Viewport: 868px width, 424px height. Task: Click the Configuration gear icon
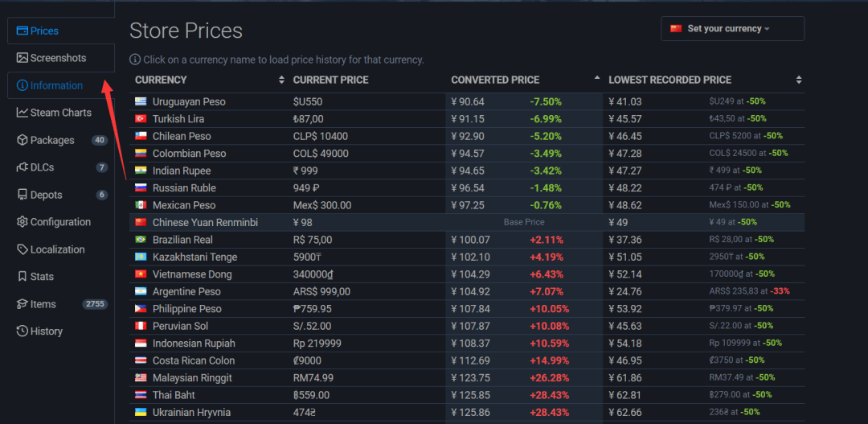[23, 222]
